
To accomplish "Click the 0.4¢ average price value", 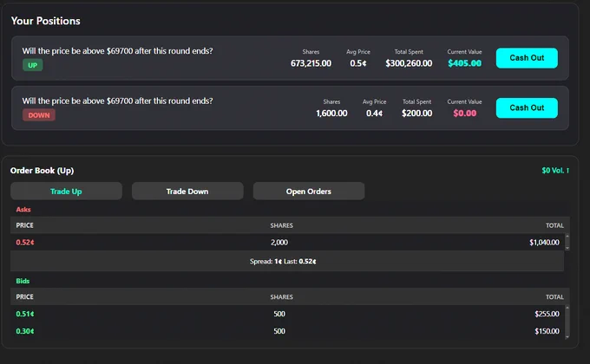I will (x=375, y=114).
